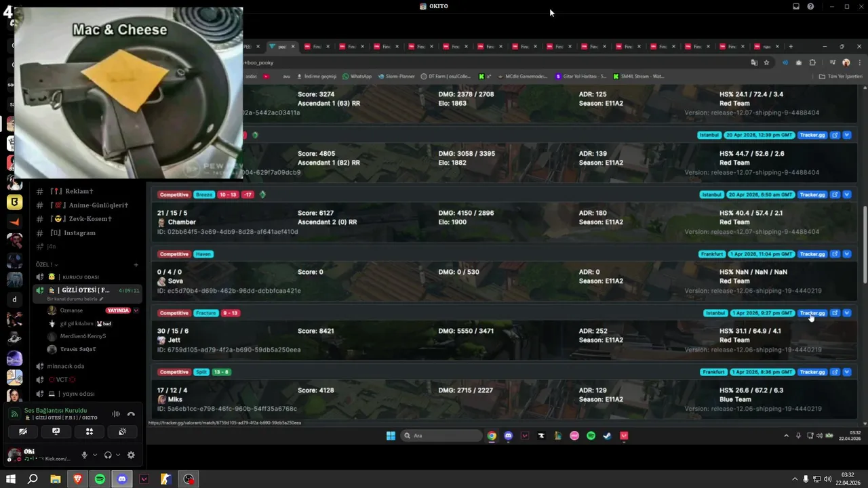Toggle the Discord camera button
The height and width of the screenshot is (488, 868).
pyautogui.click(x=23, y=431)
